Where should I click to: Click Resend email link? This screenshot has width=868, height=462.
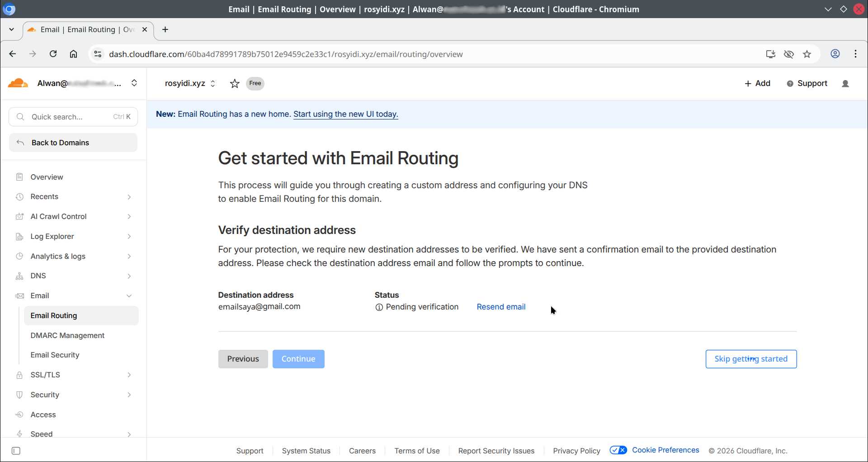coord(501,307)
